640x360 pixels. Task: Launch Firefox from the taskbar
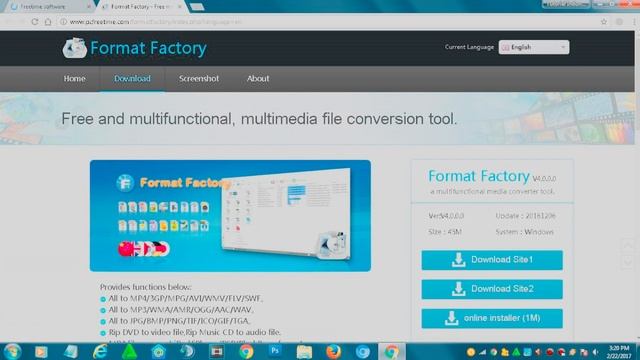[333, 351]
